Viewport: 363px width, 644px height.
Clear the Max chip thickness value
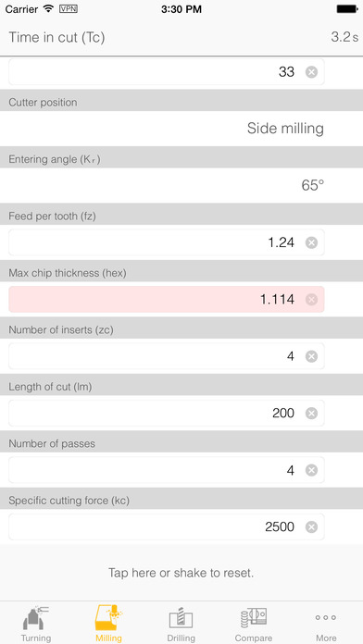coord(312,300)
